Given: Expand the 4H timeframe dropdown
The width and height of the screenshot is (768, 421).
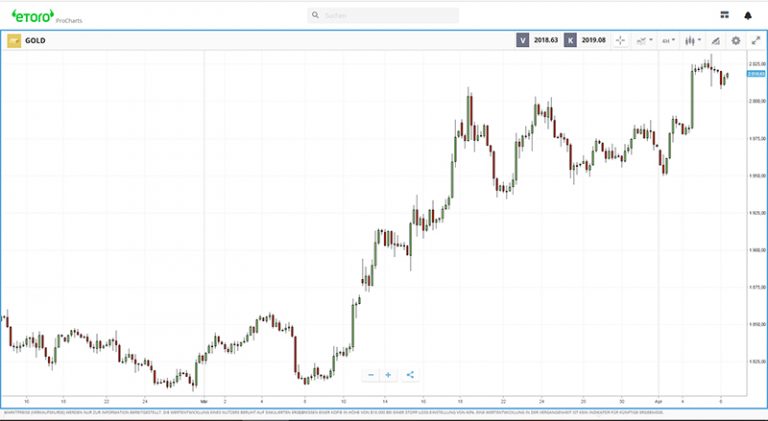Looking at the screenshot, I should point(667,40).
